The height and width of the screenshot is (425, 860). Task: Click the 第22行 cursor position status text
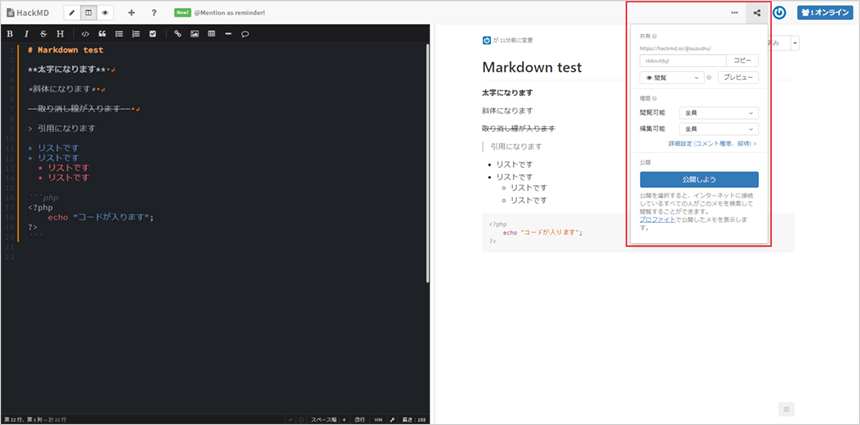tap(35, 420)
